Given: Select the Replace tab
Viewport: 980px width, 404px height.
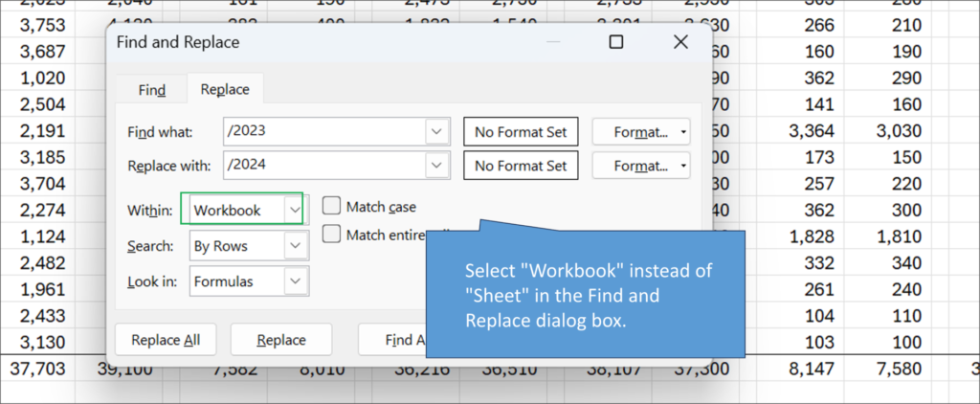Looking at the screenshot, I should tap(225, 89).
